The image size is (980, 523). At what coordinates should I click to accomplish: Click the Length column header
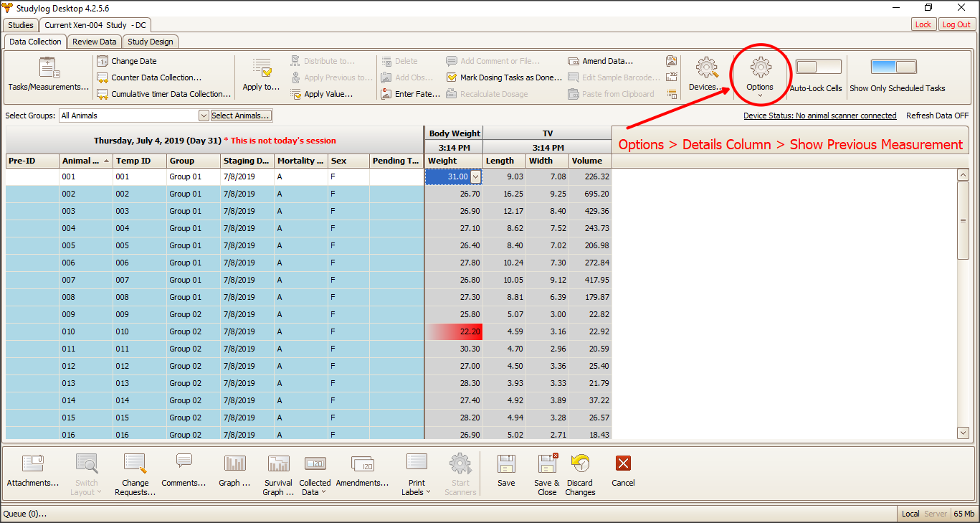[x=505, y=161]
